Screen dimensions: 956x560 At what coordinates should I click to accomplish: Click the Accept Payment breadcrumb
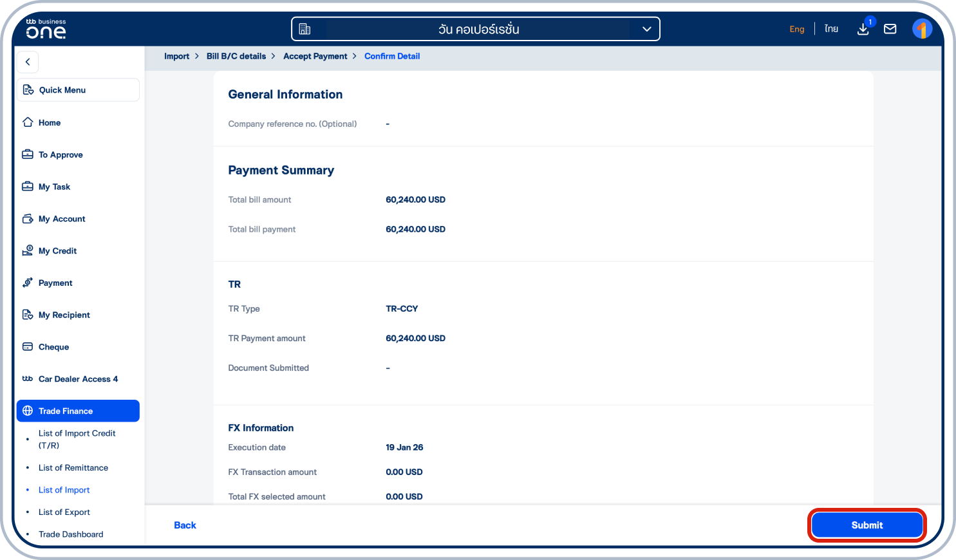click(315, 56)
